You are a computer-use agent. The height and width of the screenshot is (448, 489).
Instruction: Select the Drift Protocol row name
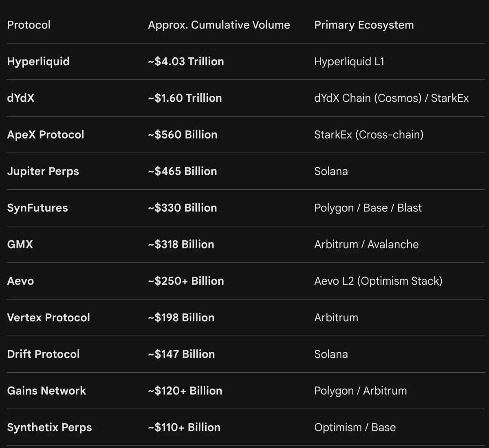pos(43,354)
